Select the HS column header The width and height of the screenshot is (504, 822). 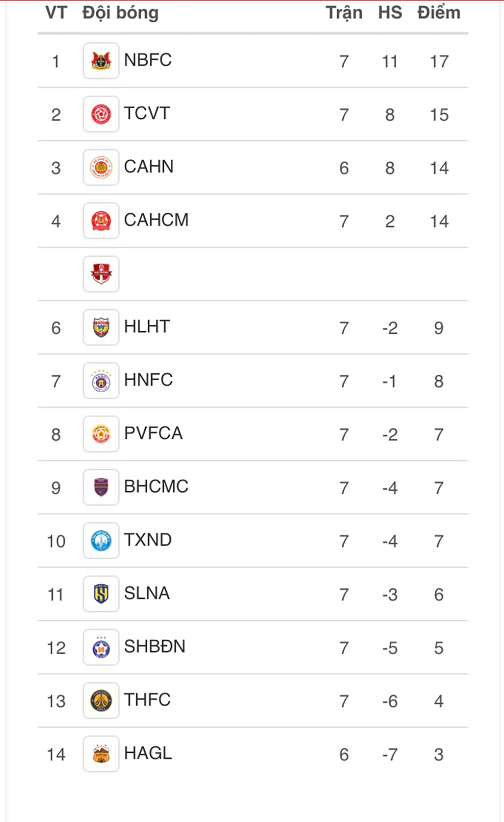390,13
